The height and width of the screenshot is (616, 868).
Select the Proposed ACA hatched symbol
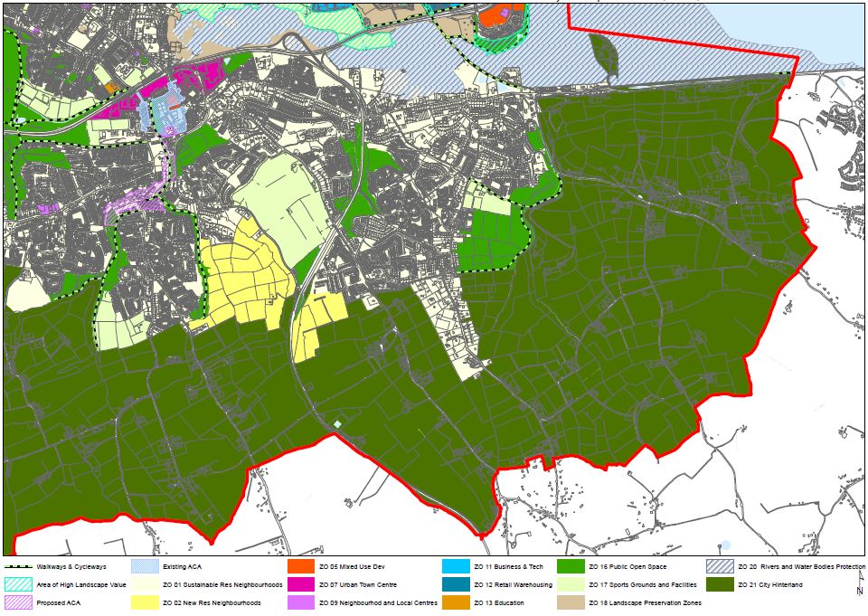16,605
